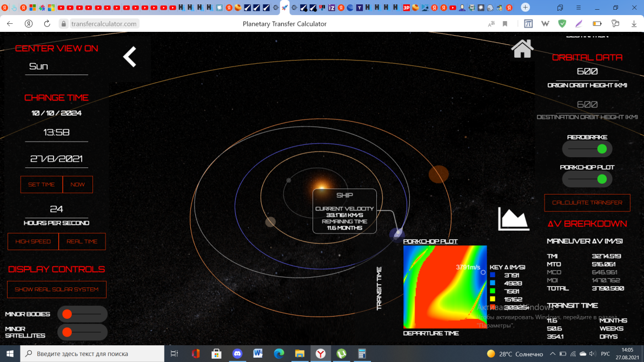This screenshot has height=362, width=644.
Task: Click Show Real Solar System button
Action: pos(57,289)
